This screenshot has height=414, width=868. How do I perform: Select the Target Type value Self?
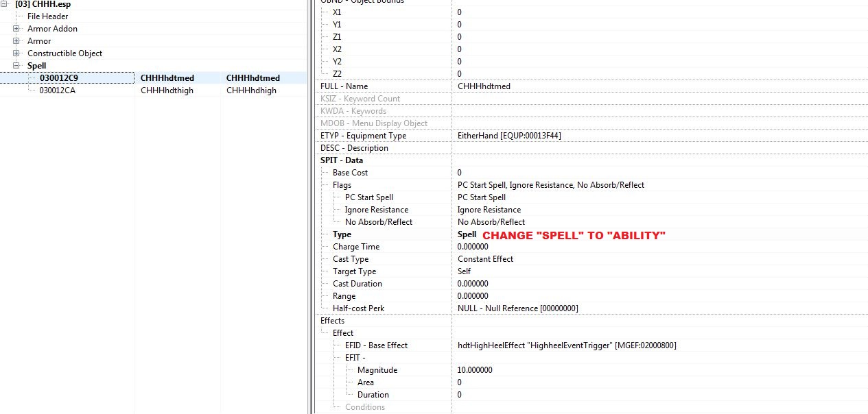(465, 271)
